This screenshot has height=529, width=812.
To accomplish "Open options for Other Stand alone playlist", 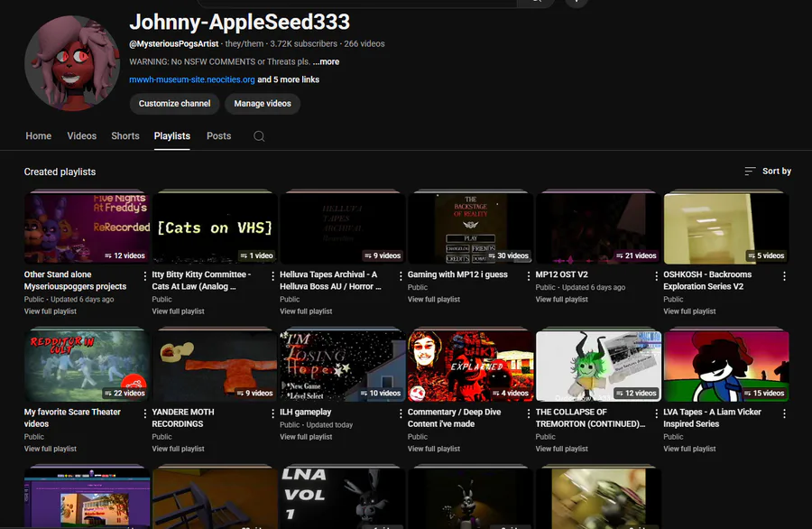I will 145,275.
